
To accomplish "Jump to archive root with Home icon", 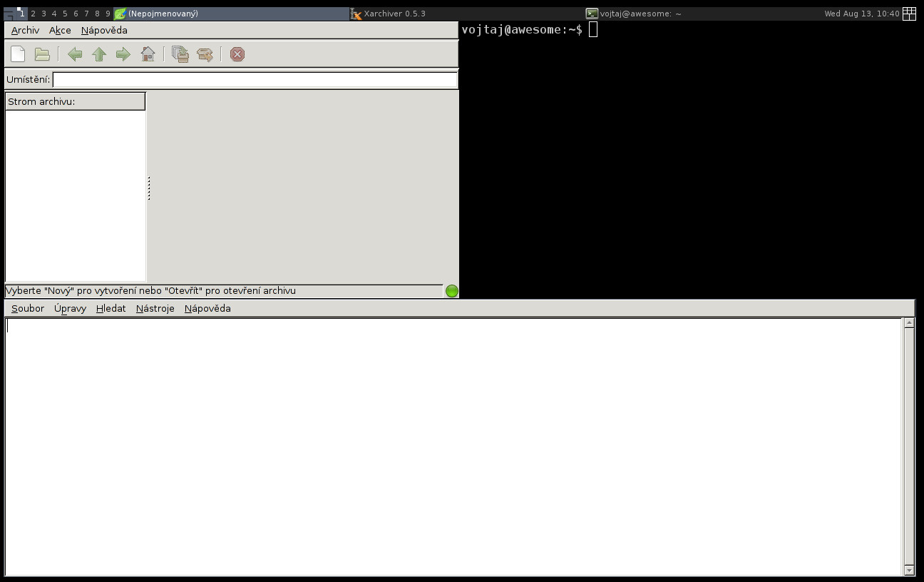I will (x=148, y=54).
